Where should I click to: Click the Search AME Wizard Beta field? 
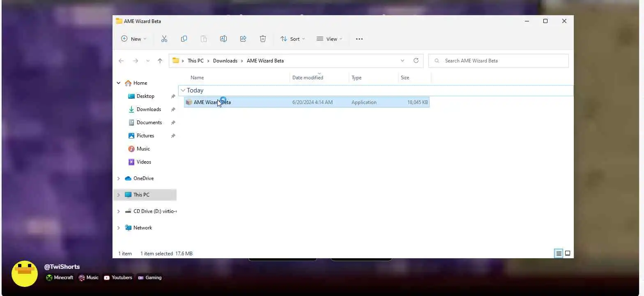tap(499, 61)
